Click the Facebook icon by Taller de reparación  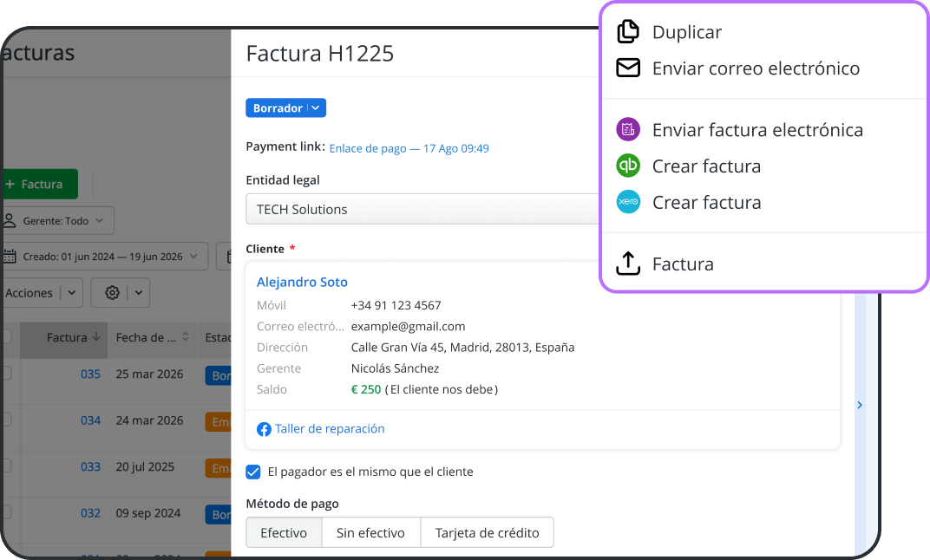point(264,429)
